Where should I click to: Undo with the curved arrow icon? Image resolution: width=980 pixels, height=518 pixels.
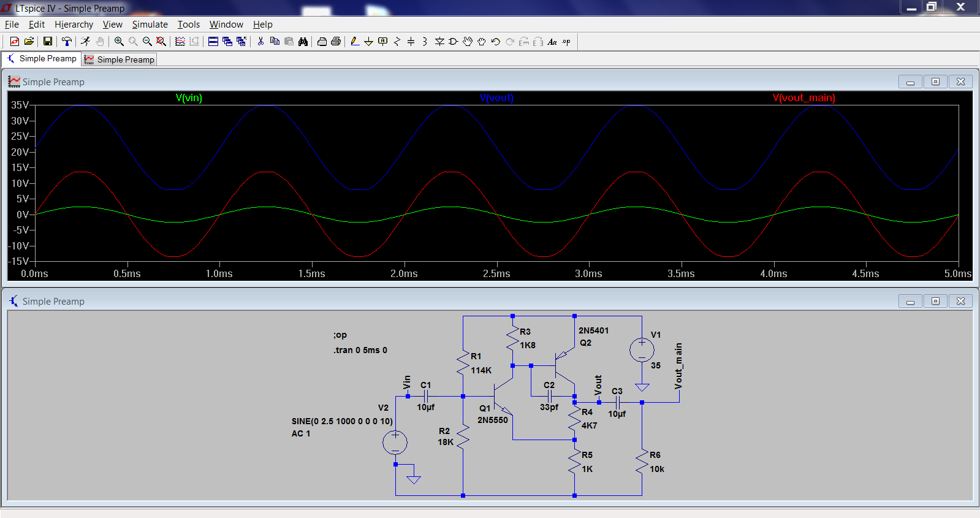pyautogui.click(x=496, y=41)
